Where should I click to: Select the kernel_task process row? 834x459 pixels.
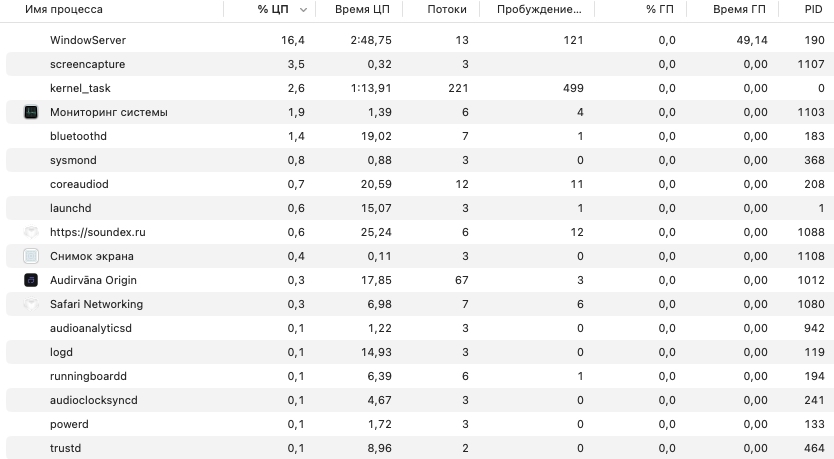coord(80,88)
